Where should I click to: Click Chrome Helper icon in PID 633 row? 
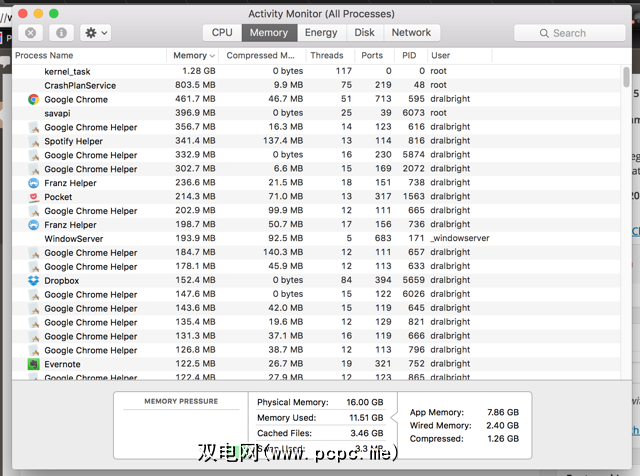(33, 267)
